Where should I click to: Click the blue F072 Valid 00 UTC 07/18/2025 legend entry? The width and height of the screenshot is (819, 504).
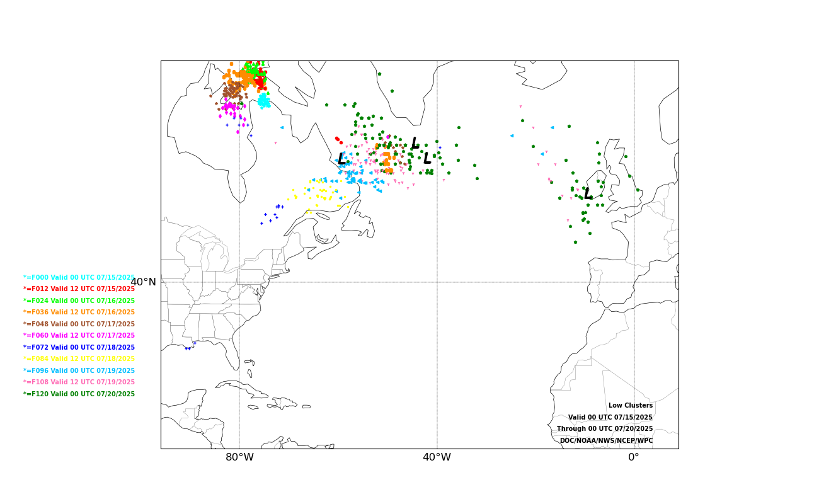click(x=79, y=348)
